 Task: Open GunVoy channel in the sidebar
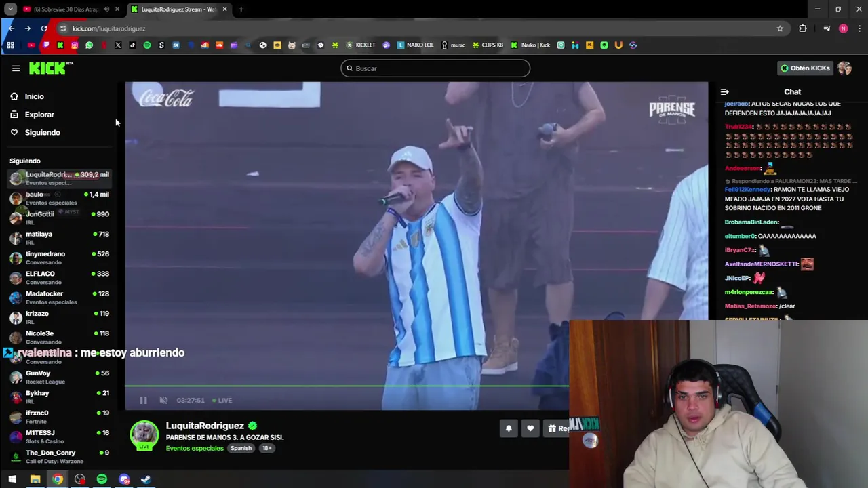pos(60,377)
